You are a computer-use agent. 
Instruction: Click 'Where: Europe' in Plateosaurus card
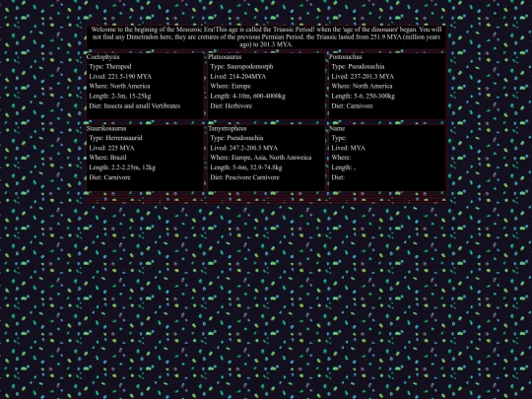click(x=231, y=86)
